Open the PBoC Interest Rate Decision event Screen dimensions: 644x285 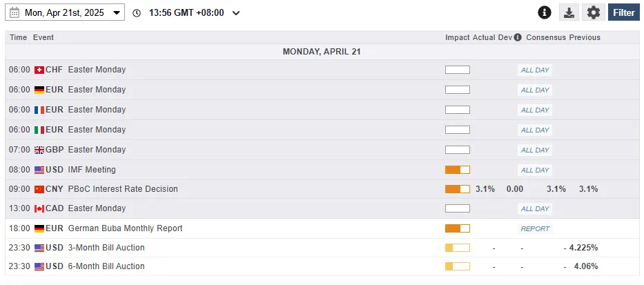tap(123, 189)
